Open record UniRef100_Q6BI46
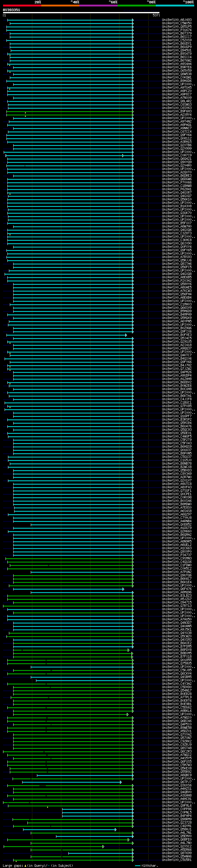This screenshot has width=197, height=868. [177, 721]
